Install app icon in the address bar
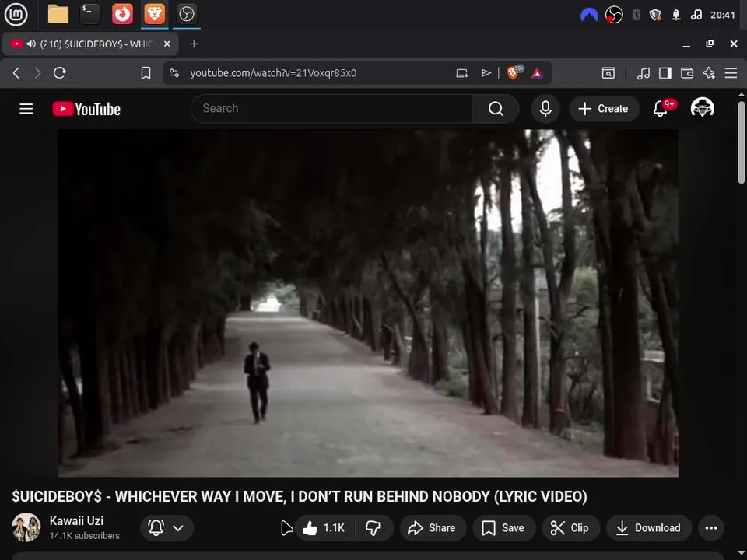This screenshot has height=560, width=747. [462, 73]
